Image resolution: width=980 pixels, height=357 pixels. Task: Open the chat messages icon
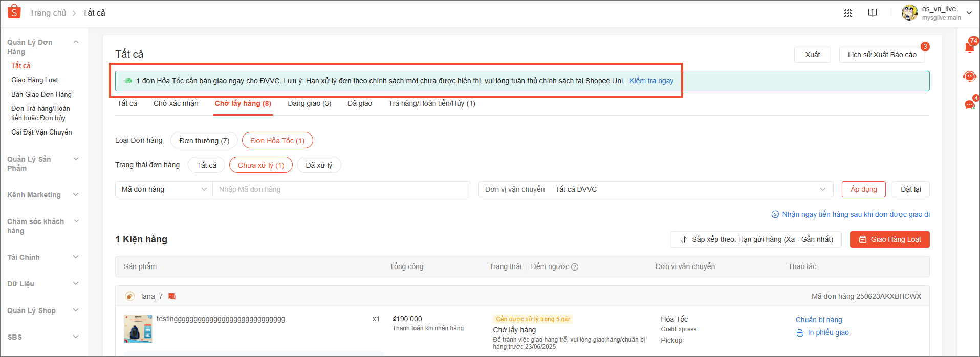[x=969, y=105]
